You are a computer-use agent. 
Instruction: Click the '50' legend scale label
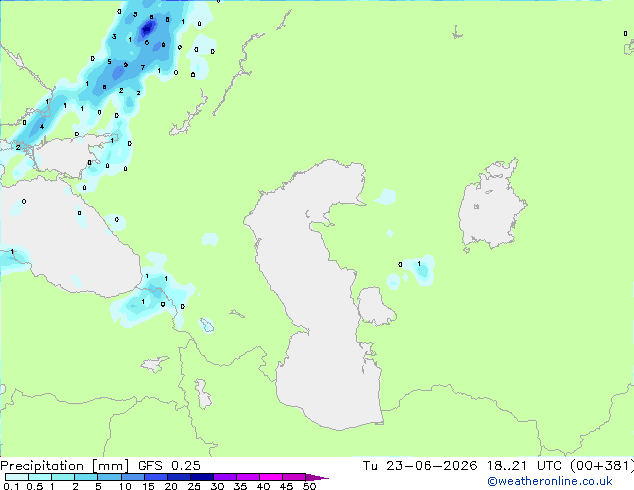click(310, 486)
